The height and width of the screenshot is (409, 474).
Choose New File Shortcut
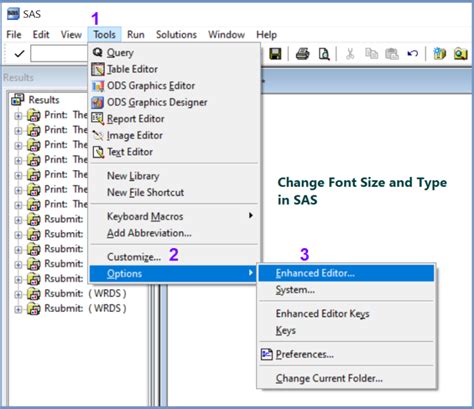[x=173, y=192]
